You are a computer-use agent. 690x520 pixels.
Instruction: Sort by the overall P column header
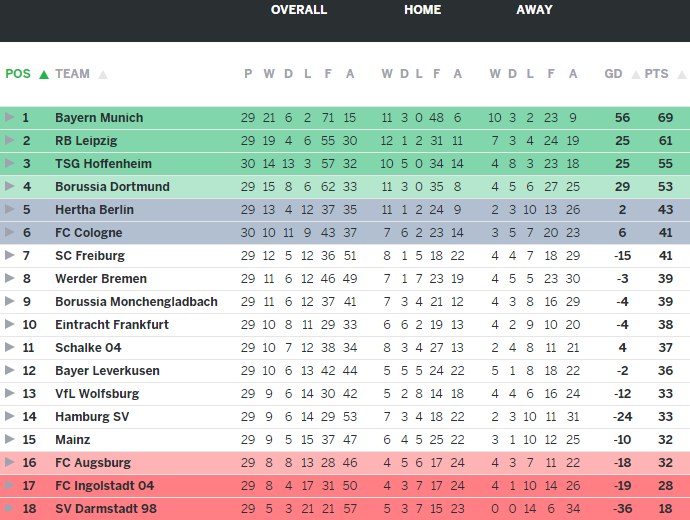pyautogui.click(x=248, y=74)
